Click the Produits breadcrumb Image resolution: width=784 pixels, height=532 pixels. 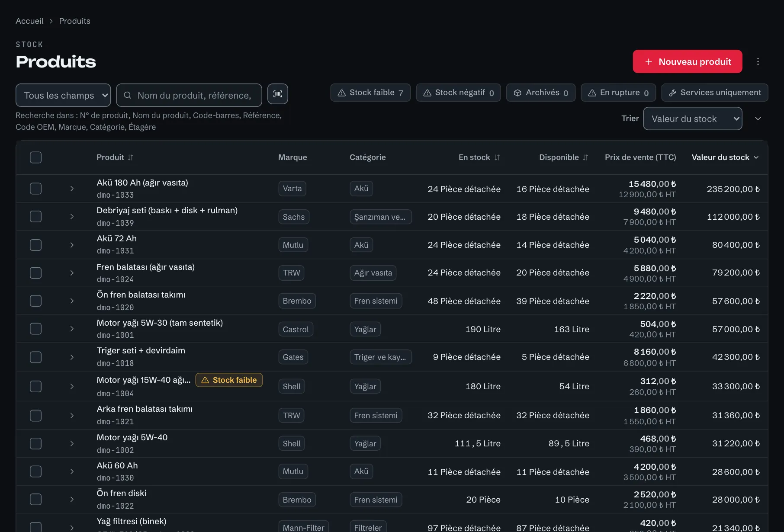(x=74, y=21)
